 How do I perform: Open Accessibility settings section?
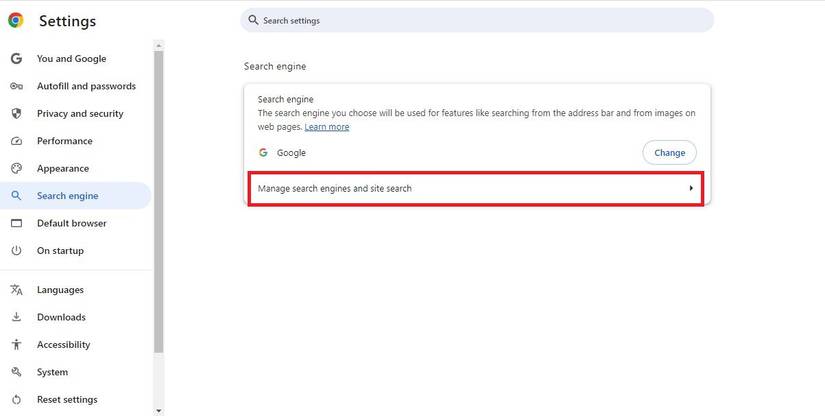pos(63,345)
